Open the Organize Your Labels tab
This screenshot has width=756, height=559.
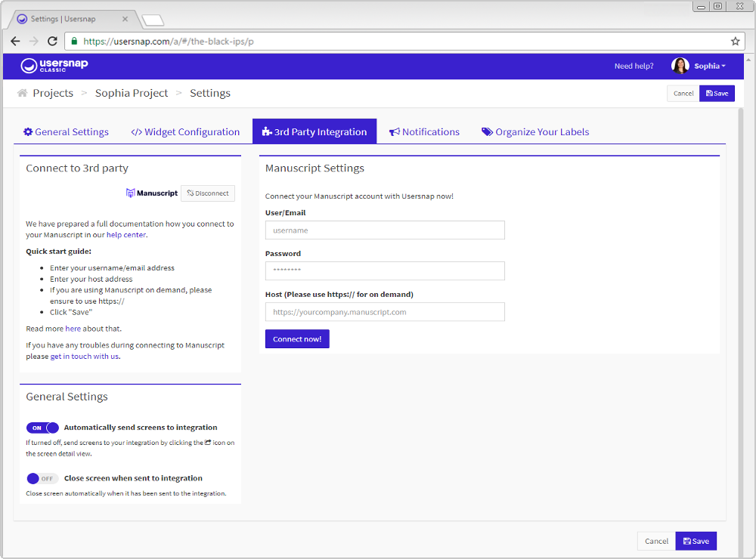pyautogui.click(x=535, y=132)
